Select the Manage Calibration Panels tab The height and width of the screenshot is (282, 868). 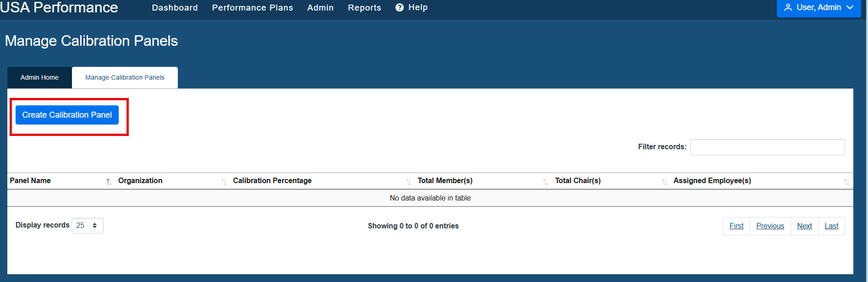[125, 77]
